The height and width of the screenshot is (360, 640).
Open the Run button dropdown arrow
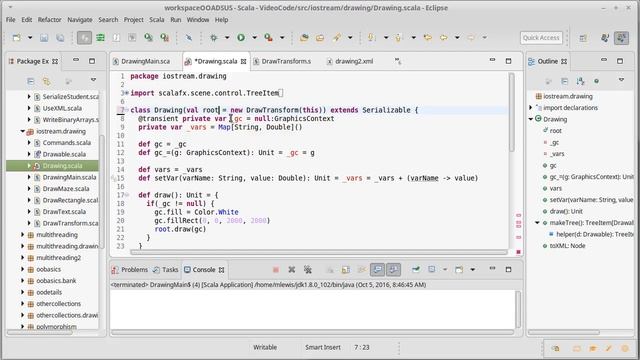254,38
